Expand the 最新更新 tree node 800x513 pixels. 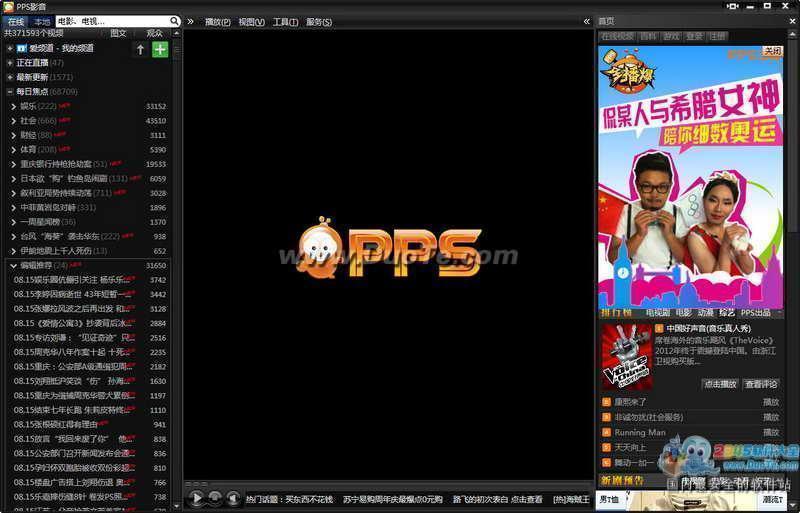[x=10, y=77]
